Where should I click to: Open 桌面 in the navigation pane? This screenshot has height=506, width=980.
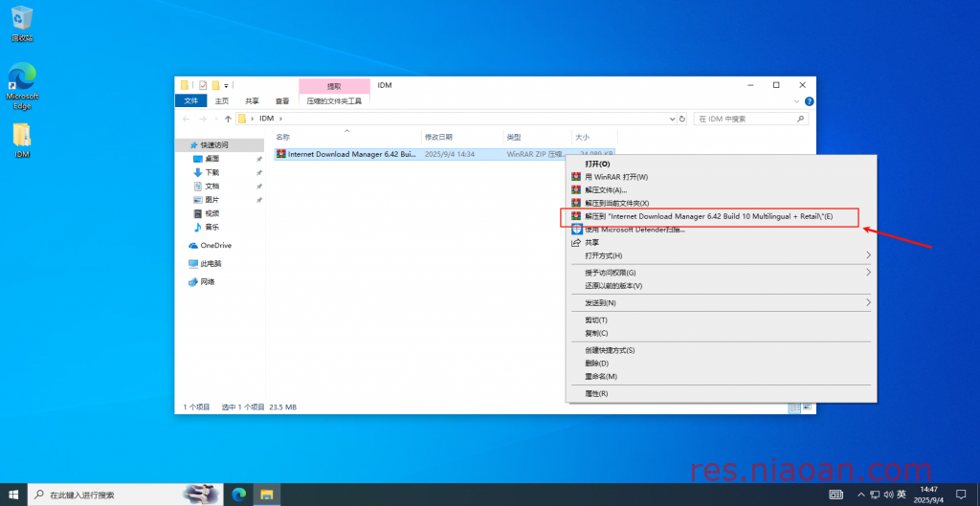pos(212,159)
